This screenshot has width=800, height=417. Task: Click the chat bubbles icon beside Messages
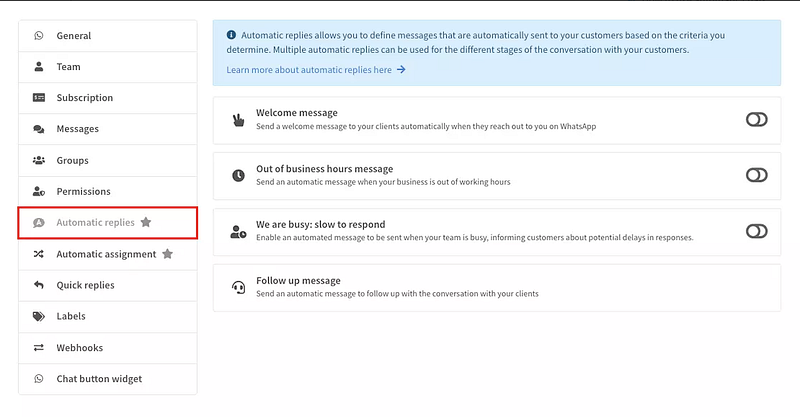coord(39,129)
